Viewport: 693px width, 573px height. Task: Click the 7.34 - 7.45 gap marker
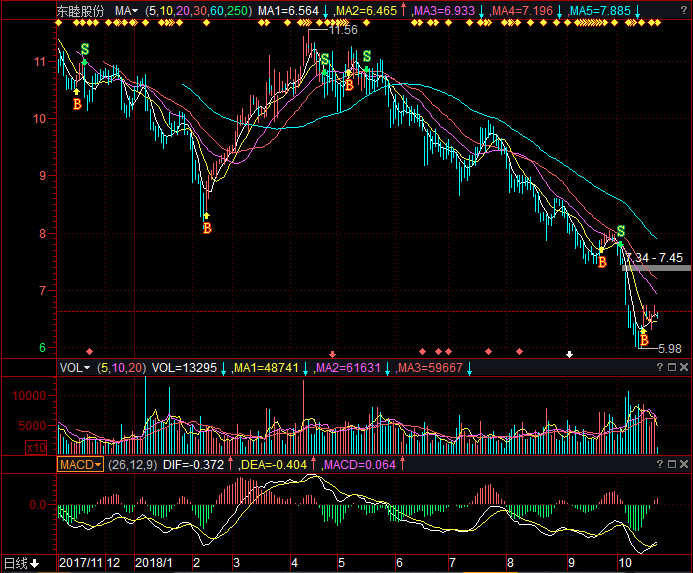pyautogui.click(x=655, y=257)
